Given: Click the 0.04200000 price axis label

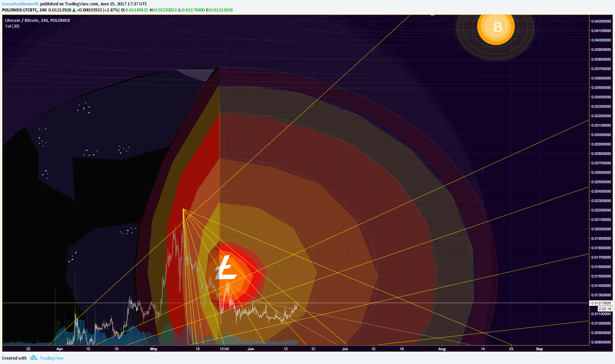Looking at the screenshot, I should click(x=601, y=21).
